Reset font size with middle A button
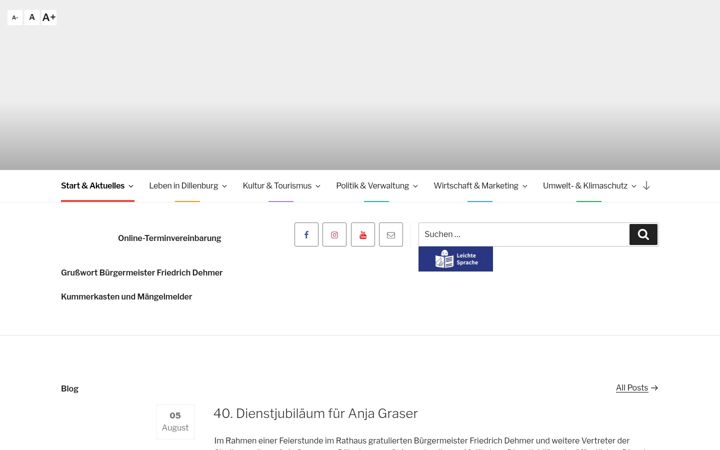720x450 pixels. pyautogui.click(x=32, y=17)
